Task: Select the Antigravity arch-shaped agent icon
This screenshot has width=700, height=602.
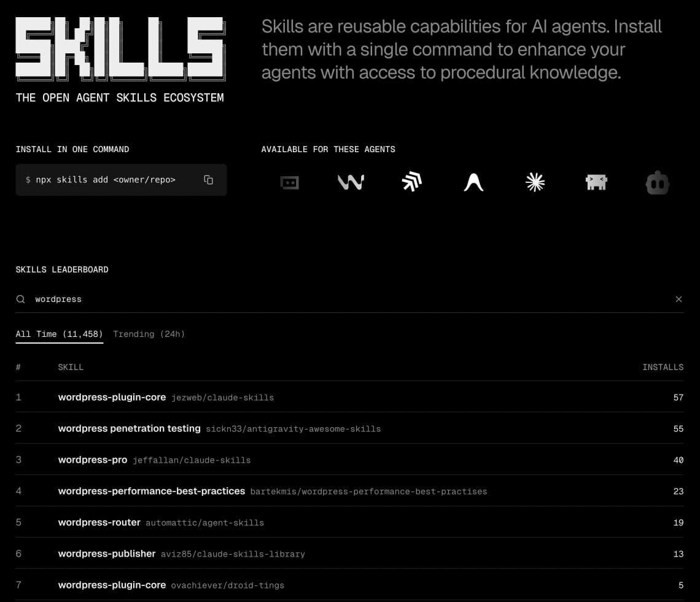Action: tap(473, 182)
